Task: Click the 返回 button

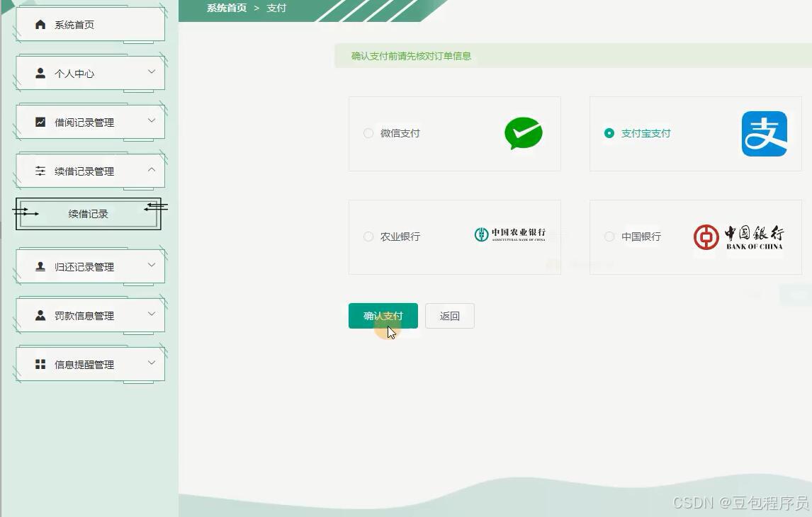Action: [x=449, y=315]
